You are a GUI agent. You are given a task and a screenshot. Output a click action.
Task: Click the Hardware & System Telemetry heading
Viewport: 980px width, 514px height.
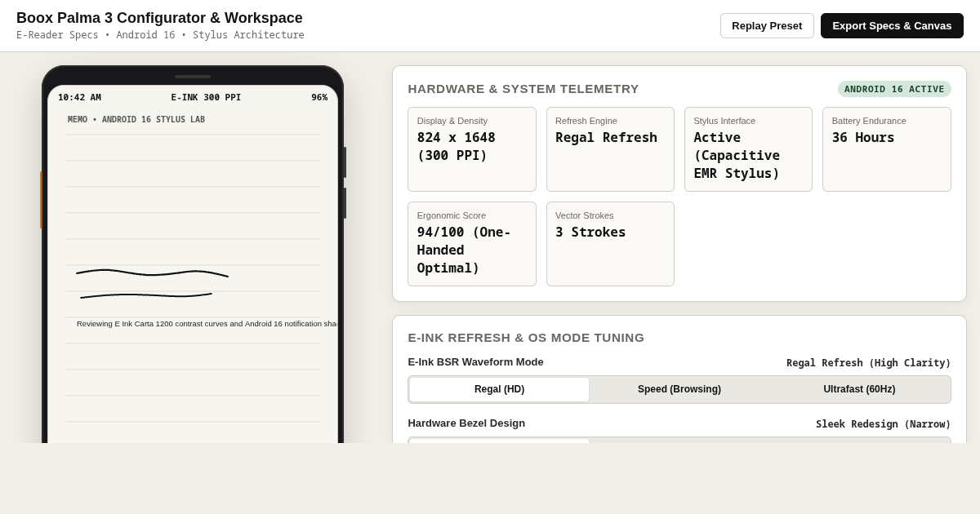(523, 89)
